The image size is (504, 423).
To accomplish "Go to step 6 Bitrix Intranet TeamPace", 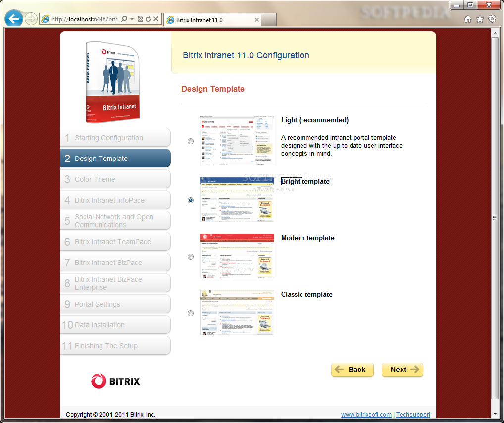I will 115,242.
